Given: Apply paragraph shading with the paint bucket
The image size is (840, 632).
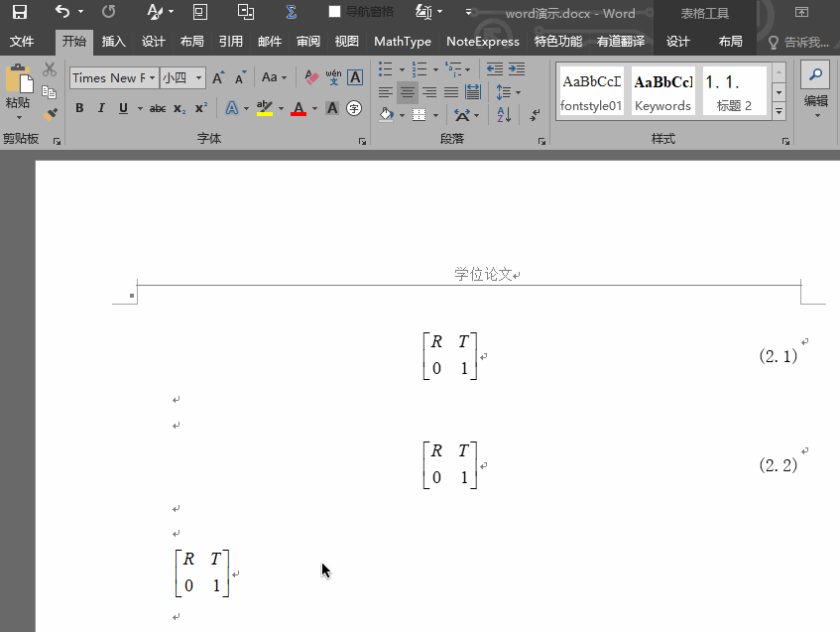Looking at the screenshot, I should tap(386, 115).
